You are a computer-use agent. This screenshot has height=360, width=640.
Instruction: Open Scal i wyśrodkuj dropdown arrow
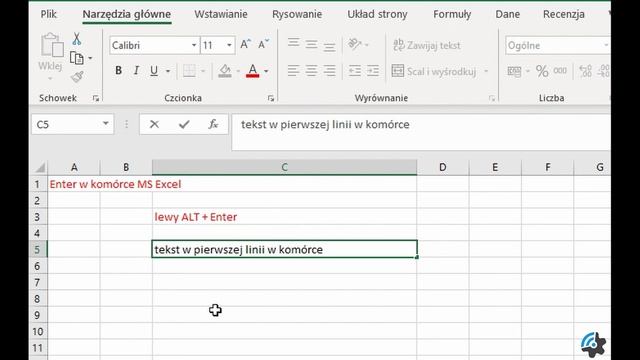486,71
